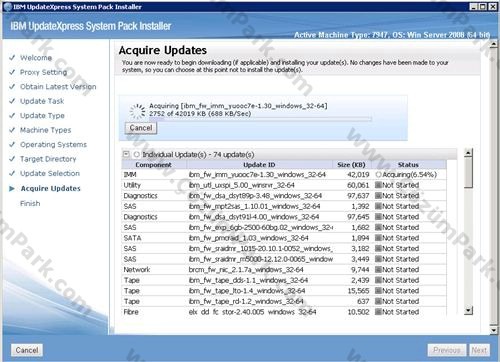
Task: Click the Next button
Action: coord(479,350)
